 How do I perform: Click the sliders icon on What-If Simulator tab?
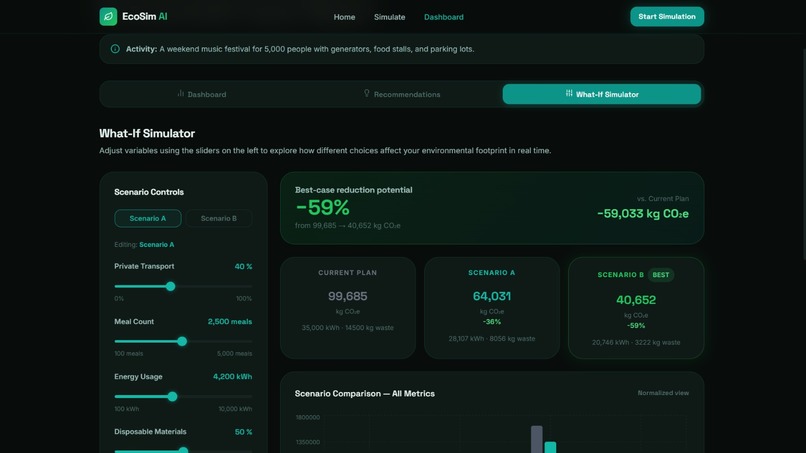[569, 94]
